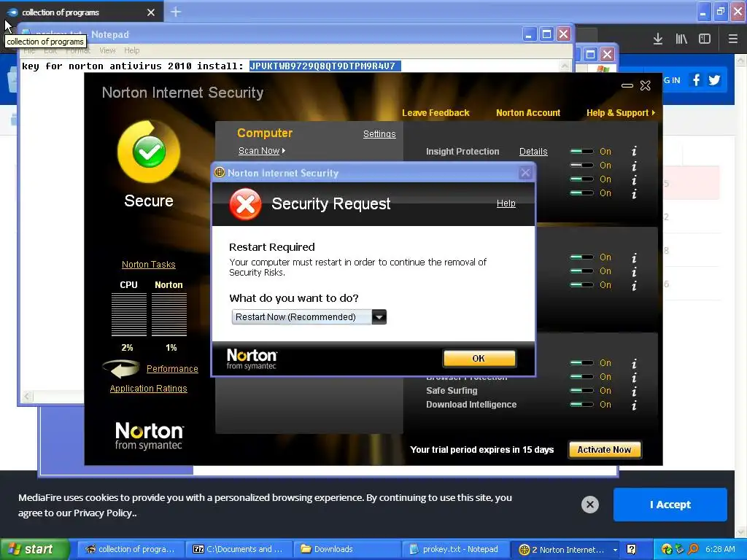Click the Activate Now button

[x=604, y=450]
